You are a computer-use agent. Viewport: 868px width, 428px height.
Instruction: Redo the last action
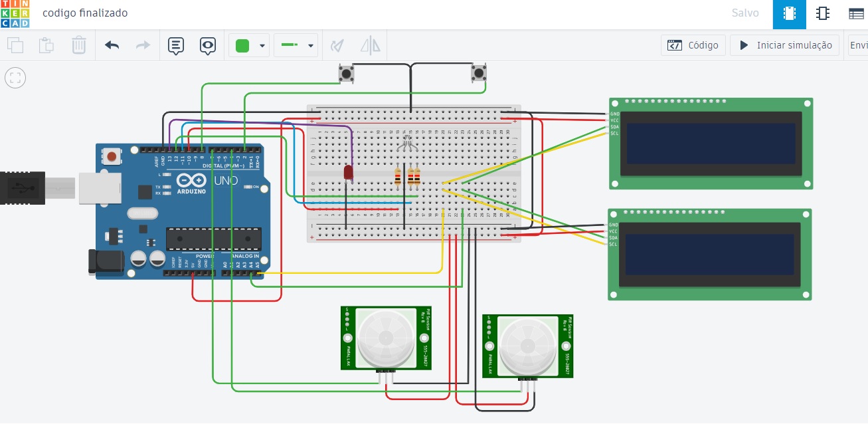(x=142, y=45)
